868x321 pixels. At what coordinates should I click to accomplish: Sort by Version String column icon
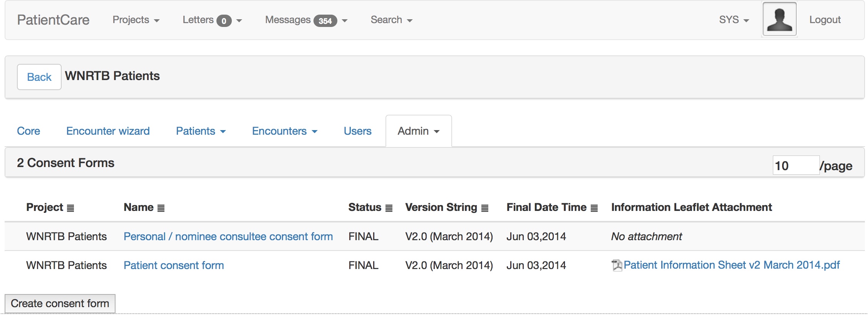(x=485, y=208)
